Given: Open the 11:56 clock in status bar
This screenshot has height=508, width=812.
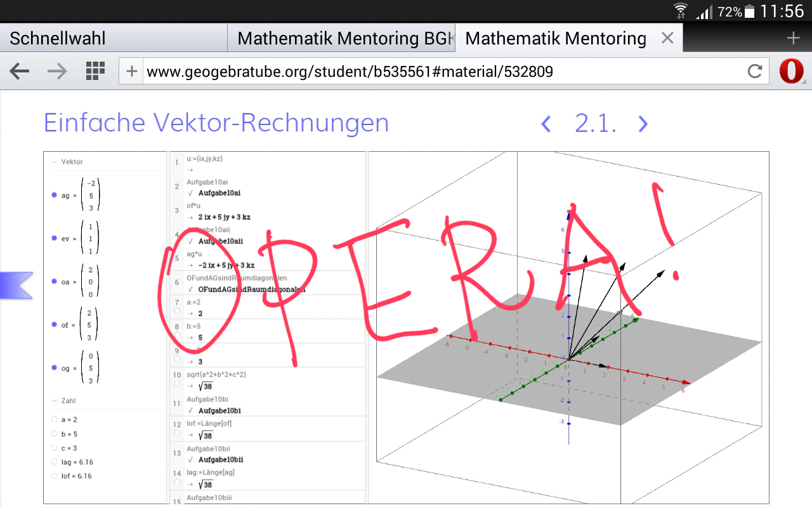Looking at the screenshot, I should pos(782,11).
